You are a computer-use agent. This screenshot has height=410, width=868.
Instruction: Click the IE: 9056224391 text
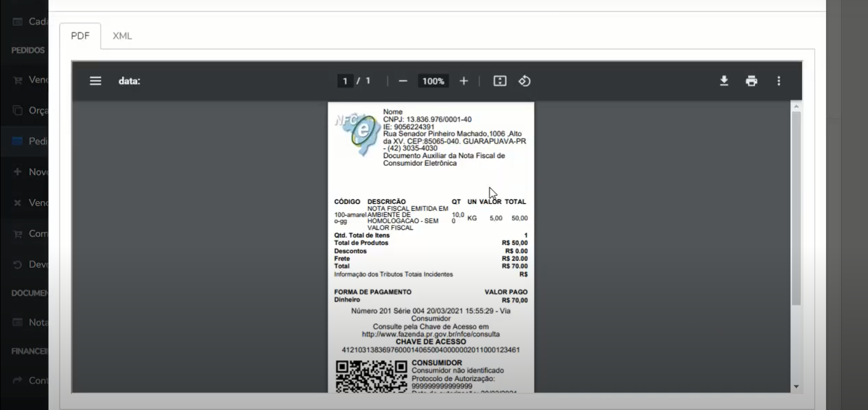point(408,127)
